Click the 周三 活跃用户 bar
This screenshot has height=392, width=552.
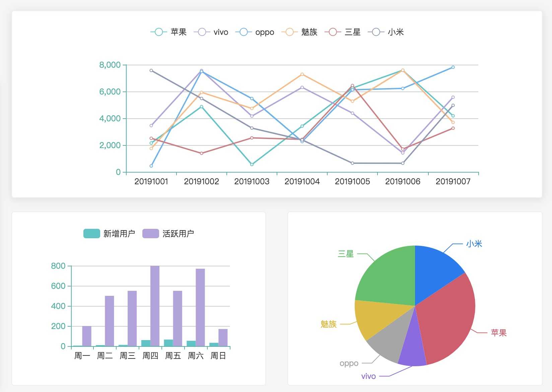[132, 318]
